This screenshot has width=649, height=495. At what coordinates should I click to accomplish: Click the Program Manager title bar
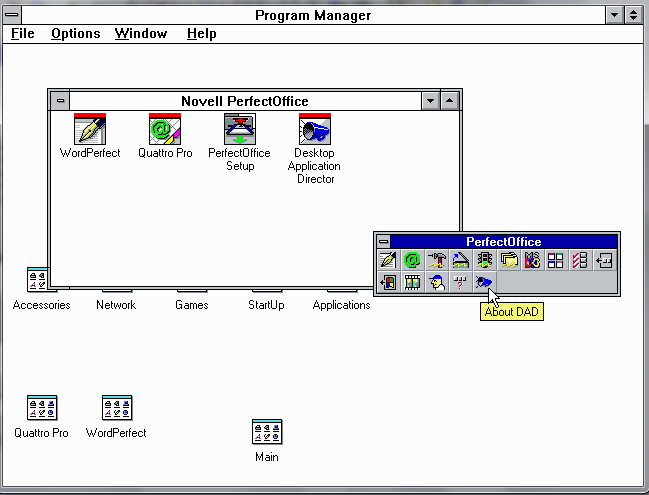tap(313, 15)
